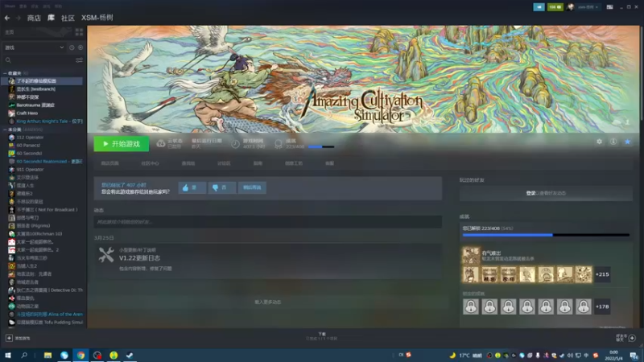Click the cloud status icon

[x=160, y=144]
